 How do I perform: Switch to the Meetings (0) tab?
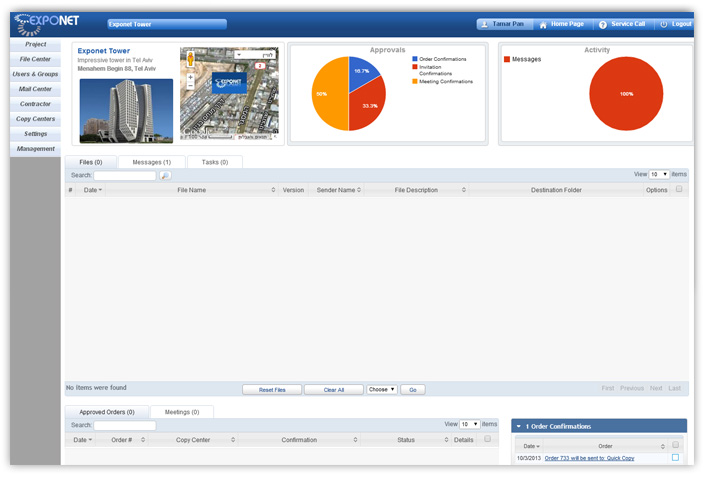[x=182, y=412]
